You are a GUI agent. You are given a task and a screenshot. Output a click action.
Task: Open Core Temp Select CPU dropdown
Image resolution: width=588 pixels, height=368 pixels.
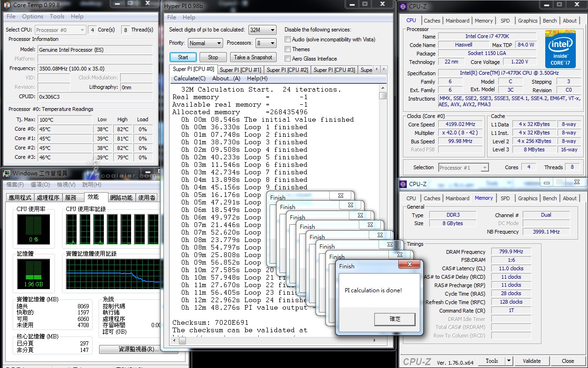pos(60,30)
